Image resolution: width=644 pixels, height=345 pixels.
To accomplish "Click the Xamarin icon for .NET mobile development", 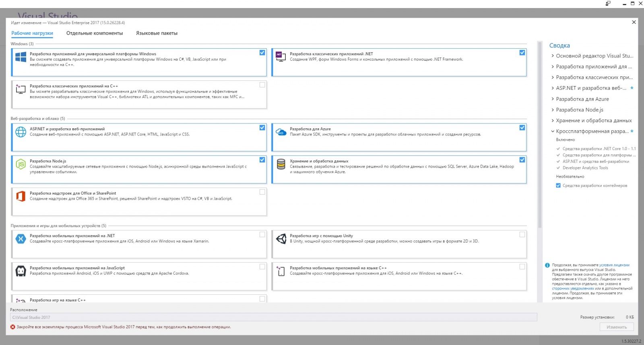I will 21,238.
